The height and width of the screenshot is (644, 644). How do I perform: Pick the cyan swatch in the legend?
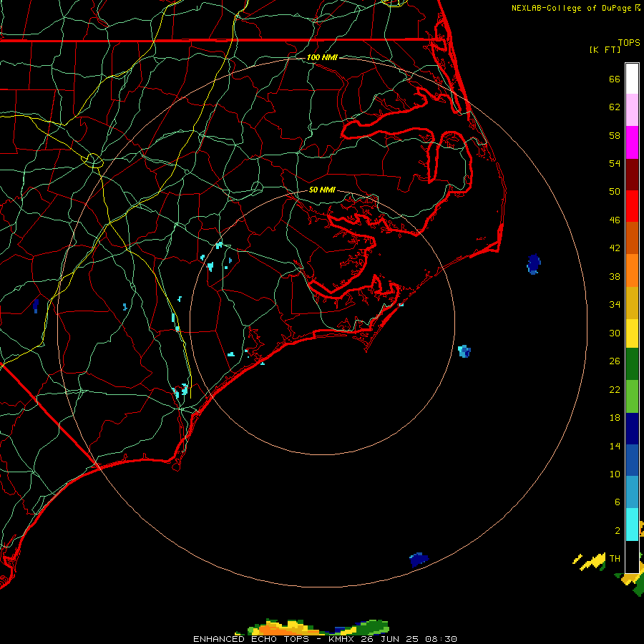[x=632, y=525]
